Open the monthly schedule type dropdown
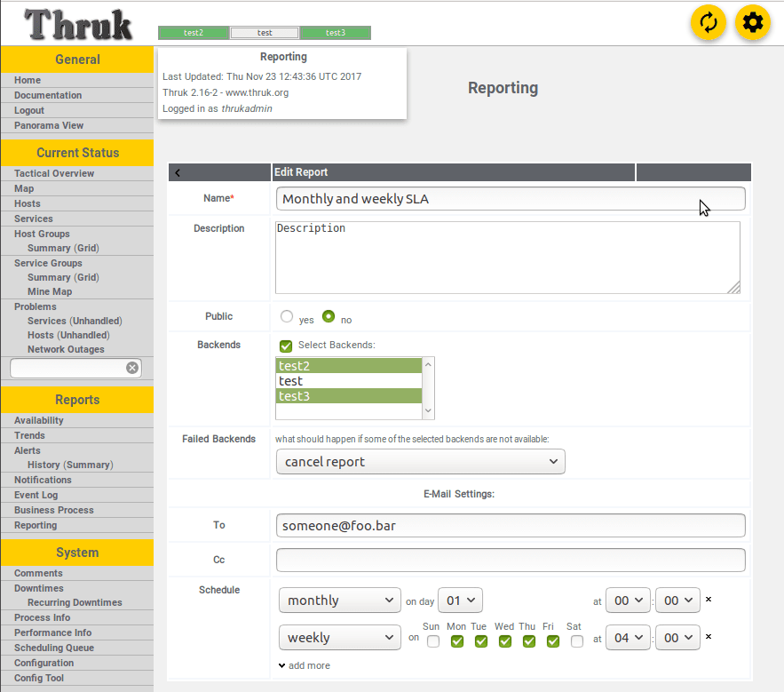The width and height of the screenshot is (784, 692). 340,600
